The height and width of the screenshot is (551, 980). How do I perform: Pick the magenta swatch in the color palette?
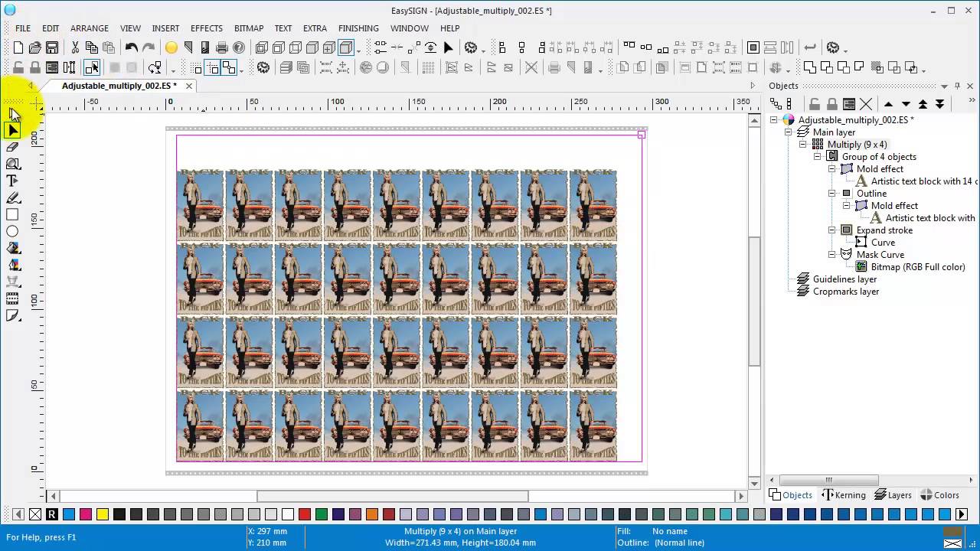click(86, 514)
